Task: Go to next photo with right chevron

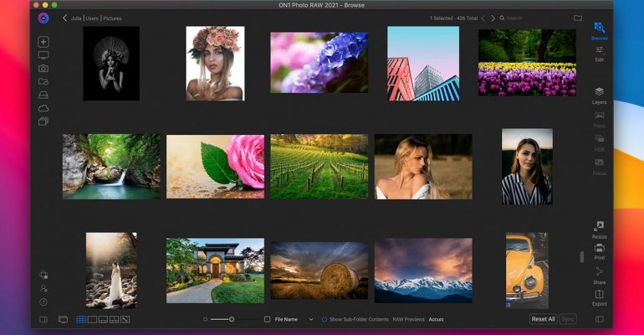Action: (493, 18)
